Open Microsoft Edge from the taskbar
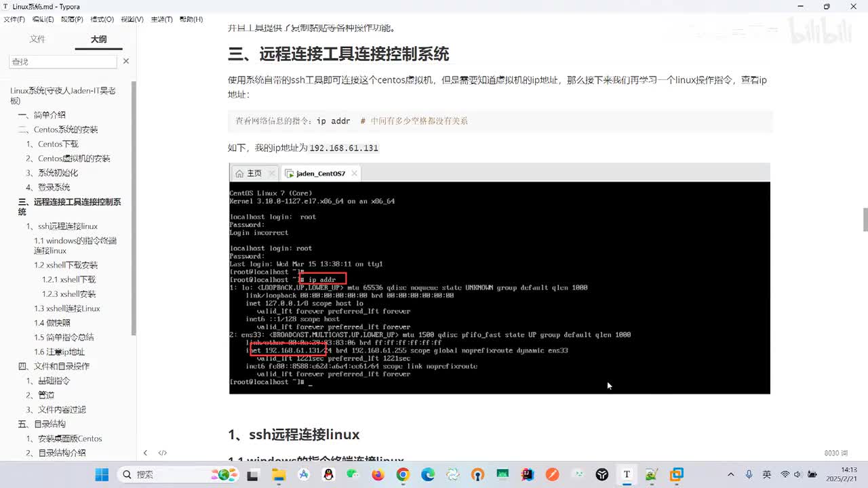 (x=428, y=474)
